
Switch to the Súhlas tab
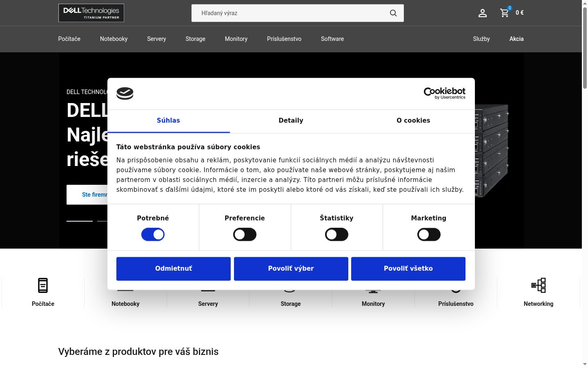tap(169, 121)
